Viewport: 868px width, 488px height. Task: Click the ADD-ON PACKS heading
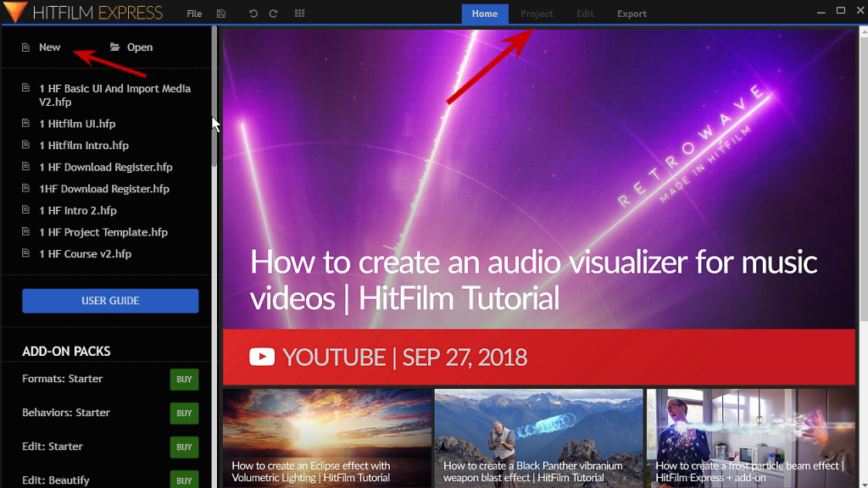point(66,352)
